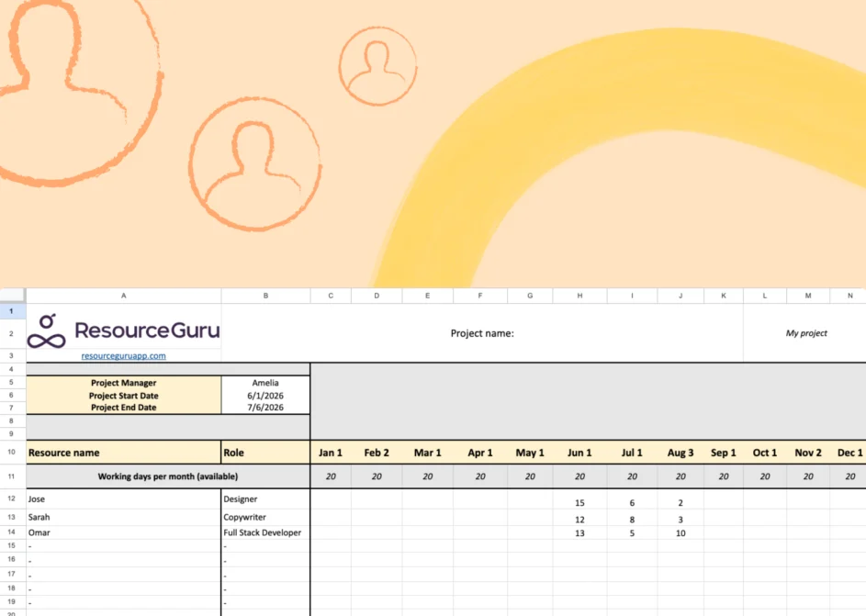Select Omar's Jul value '5'
Image resolution: width=866 pixels, height=616 pixels.
(x=632, y=532)
